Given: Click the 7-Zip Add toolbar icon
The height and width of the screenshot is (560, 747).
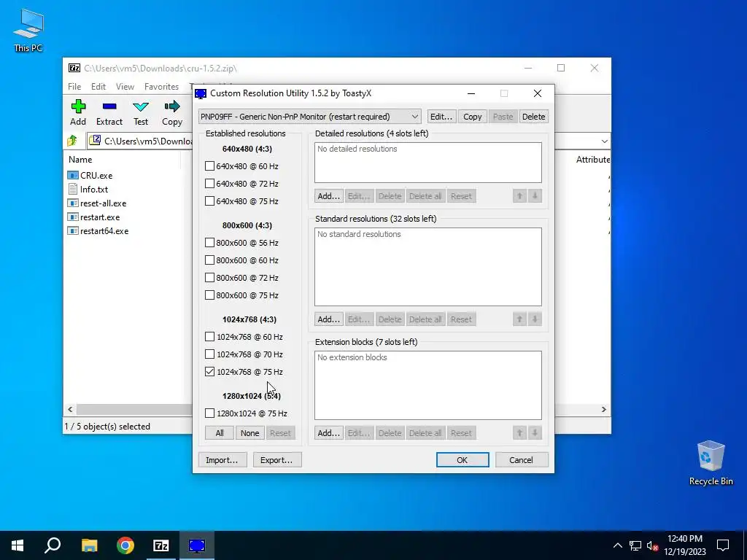Looking at the screenshot, I should tap(78, 106).
